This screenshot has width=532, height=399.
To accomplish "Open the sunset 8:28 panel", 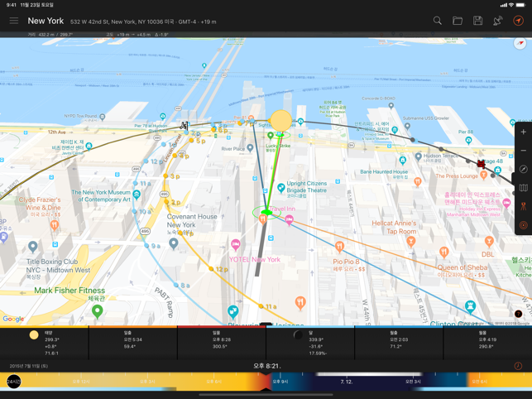I will pos(221,344).
